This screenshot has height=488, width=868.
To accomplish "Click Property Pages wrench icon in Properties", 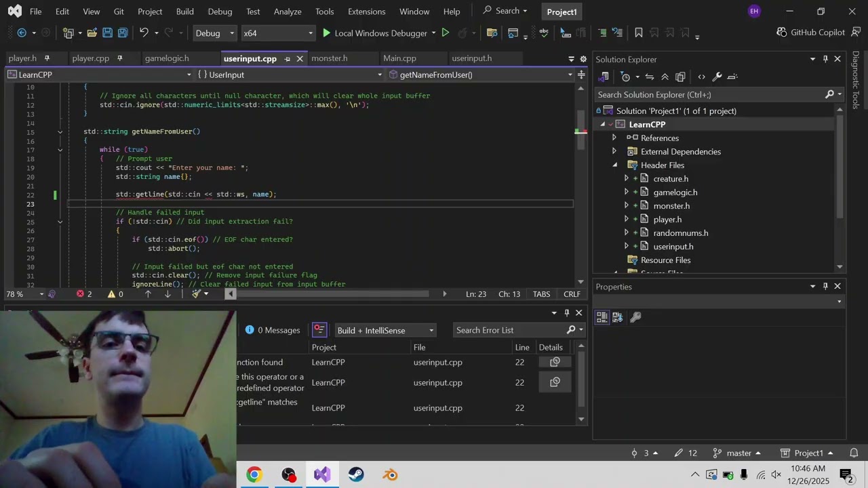I will point(635,317).
